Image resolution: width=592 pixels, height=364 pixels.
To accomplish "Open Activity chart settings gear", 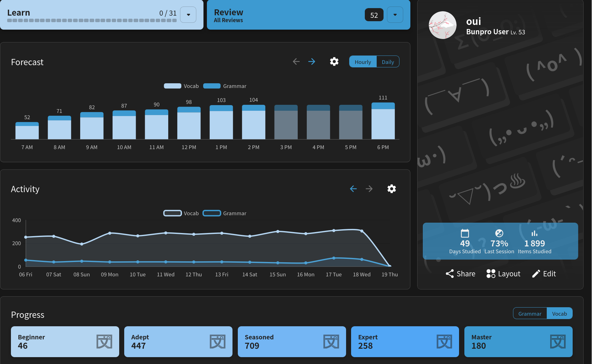I will click(x=391, y=189).
